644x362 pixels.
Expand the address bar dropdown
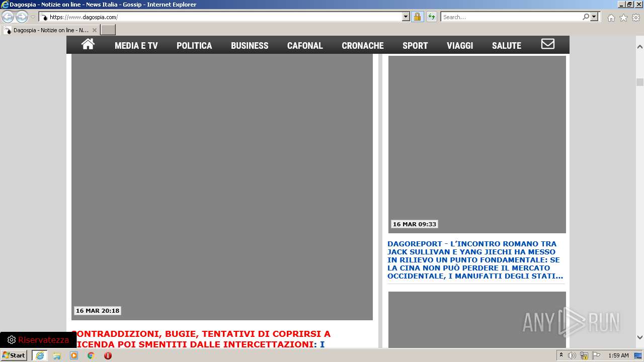(x=406, y=17)
